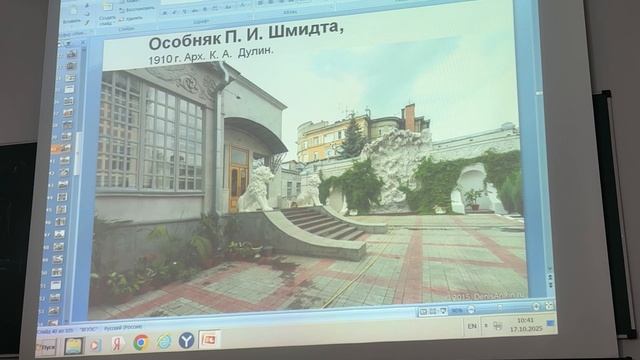Click Show desktop button beside the clock

pyautogui.click(x=550, y=324)
